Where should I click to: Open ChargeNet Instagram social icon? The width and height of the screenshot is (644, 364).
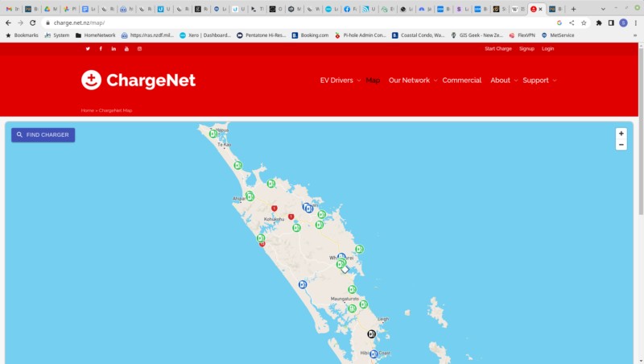[139, 48]
